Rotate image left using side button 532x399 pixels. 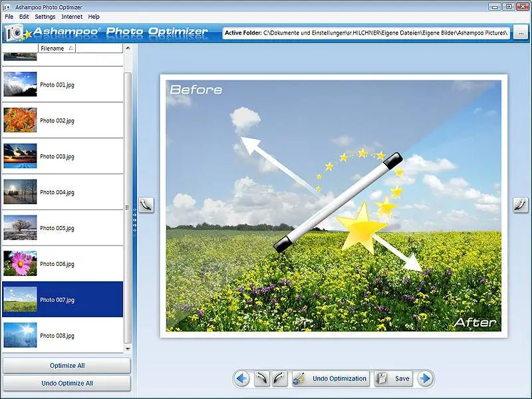pos(146,205)
